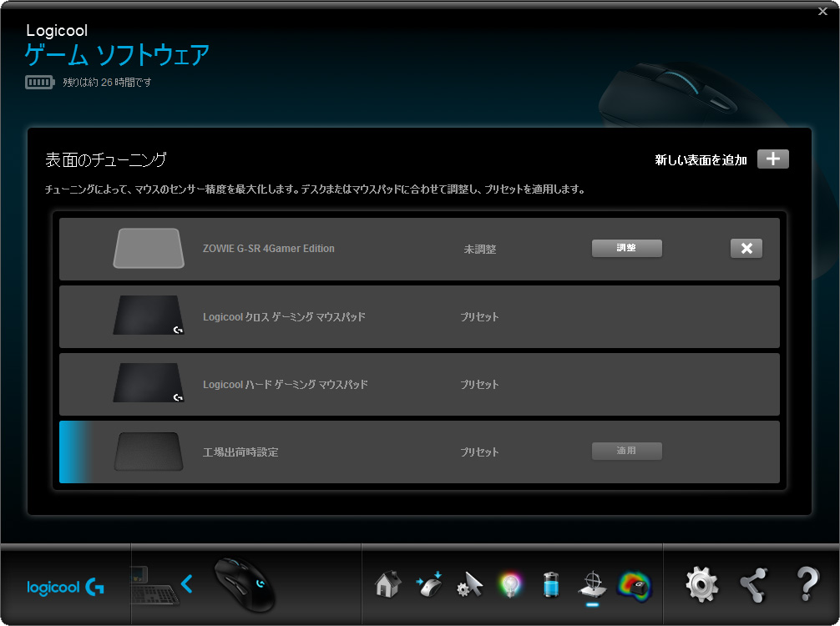The image size is (840, 626).
Task: Open settings gear icon
Action: pos(701,585)
